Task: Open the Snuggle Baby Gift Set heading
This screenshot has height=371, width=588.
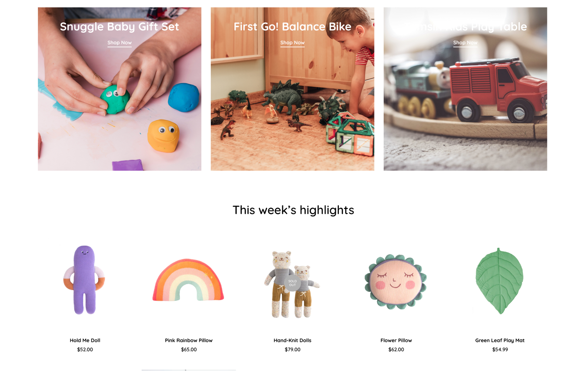Action: 119,26
